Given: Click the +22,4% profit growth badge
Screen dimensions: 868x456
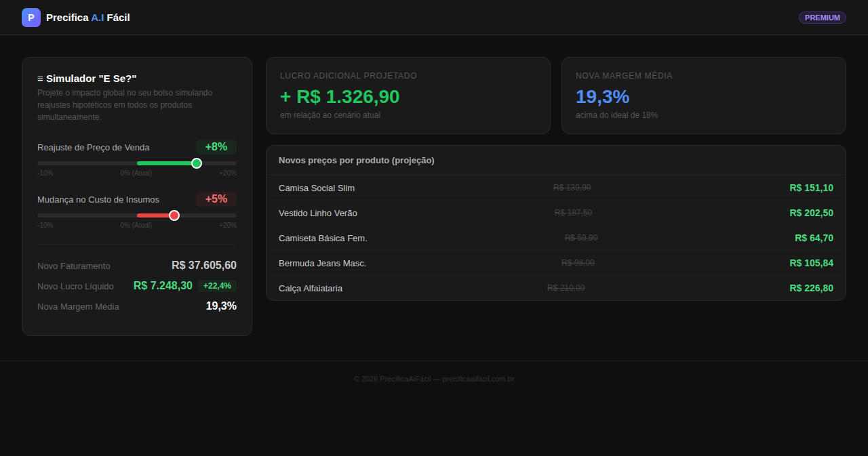Looking at the screenshot, I should click(218, 286).
